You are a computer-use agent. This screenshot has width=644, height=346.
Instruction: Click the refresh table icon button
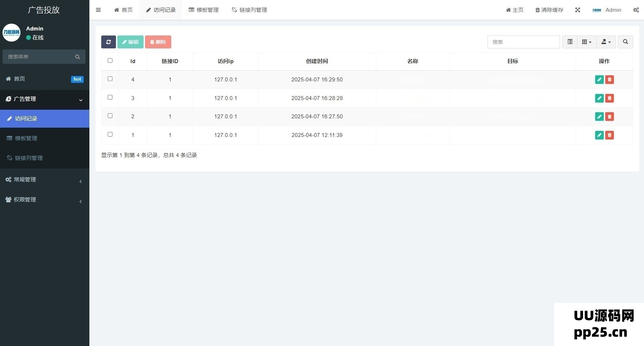(x=108, y=42)
